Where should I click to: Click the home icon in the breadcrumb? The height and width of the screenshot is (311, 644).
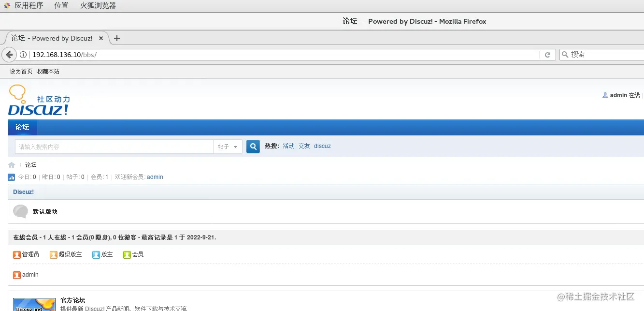pos(12,165)
